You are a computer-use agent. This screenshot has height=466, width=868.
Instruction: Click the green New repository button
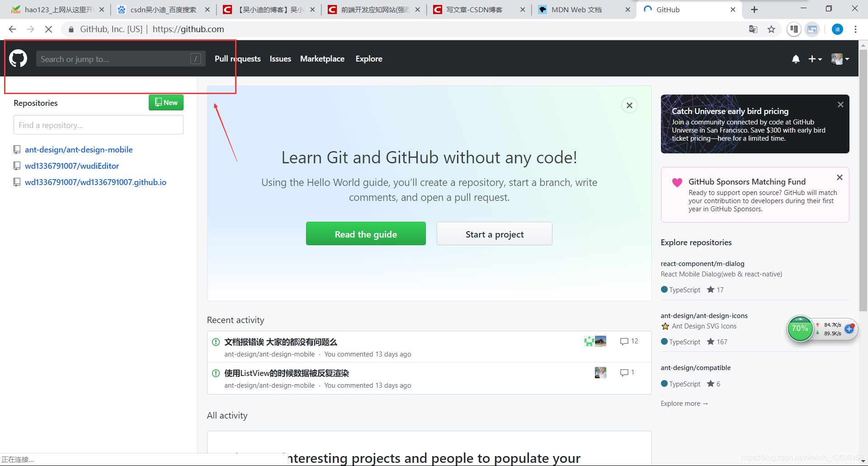(x=166, y=102)
